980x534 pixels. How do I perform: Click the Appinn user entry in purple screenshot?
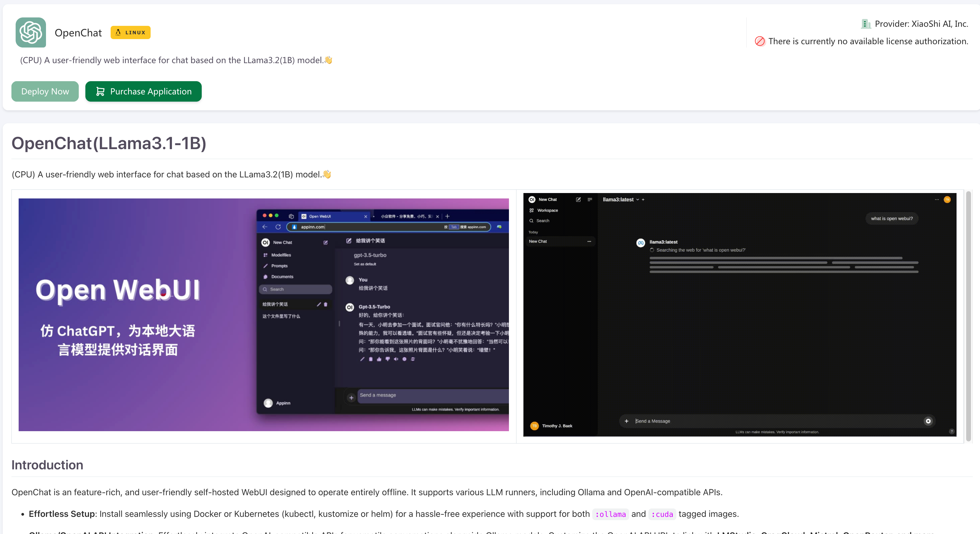click(x=277, y=403)
